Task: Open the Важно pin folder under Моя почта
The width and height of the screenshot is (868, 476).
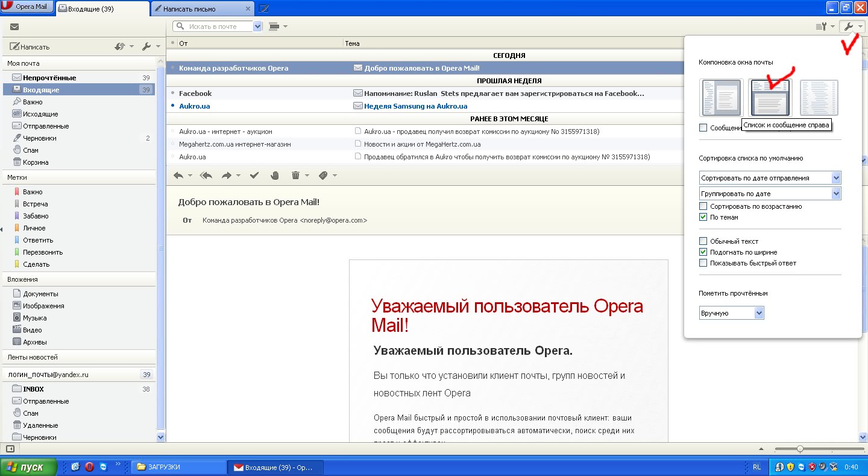Action: (x=78, y=102)
